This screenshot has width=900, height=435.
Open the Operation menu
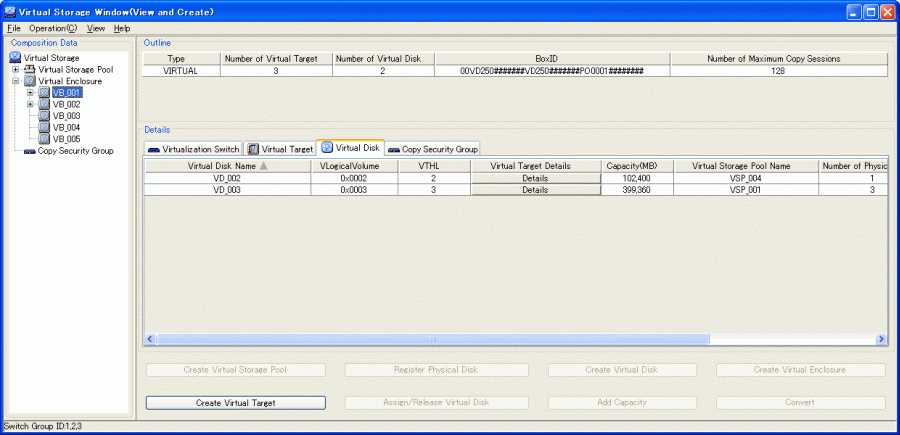tap(52, 28)
